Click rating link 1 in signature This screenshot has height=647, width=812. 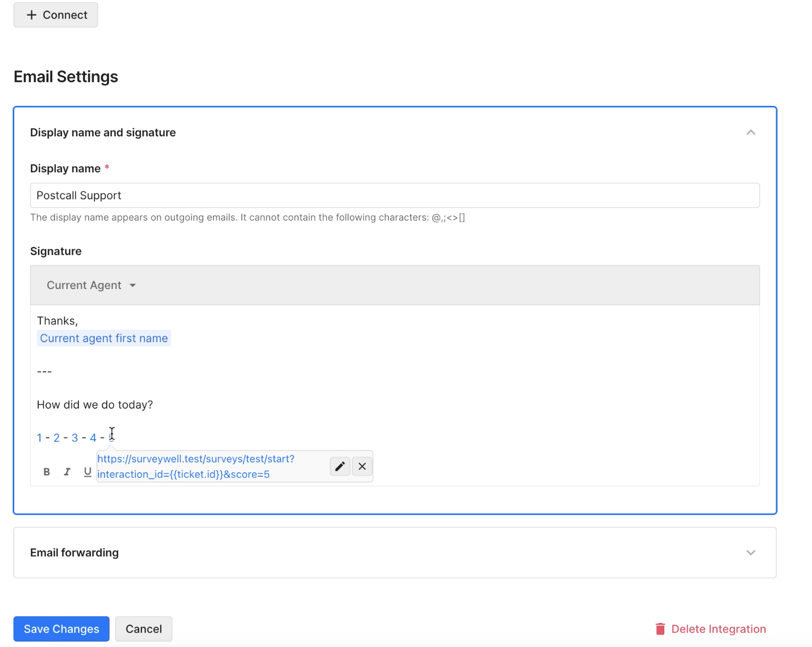(39, 438)
